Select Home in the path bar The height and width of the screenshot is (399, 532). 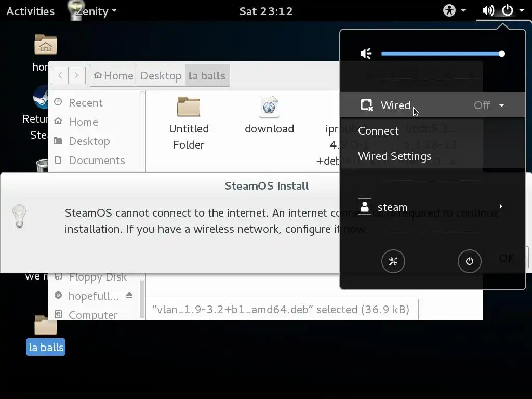tap(113, 75)
